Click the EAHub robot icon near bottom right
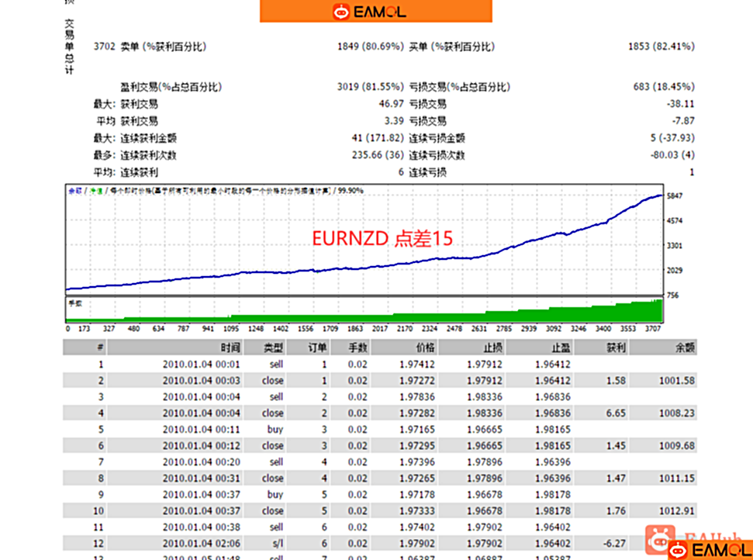The image size is (753, 560). click(660, 539)
